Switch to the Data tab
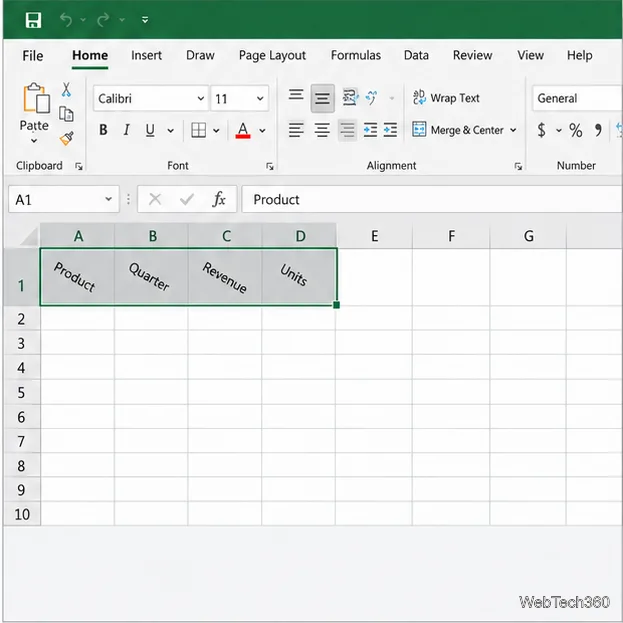The width and height of the screenshot is (623, 623). [416, 56]
